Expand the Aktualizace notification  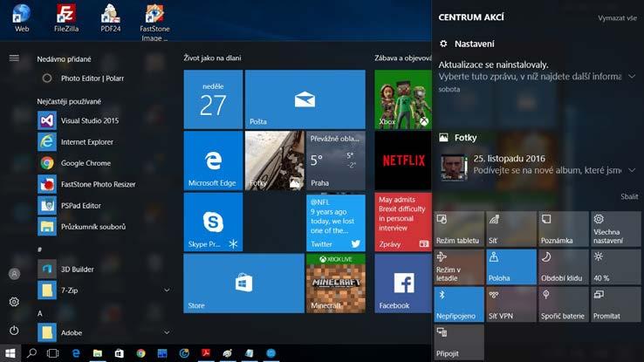pos(632,77)
